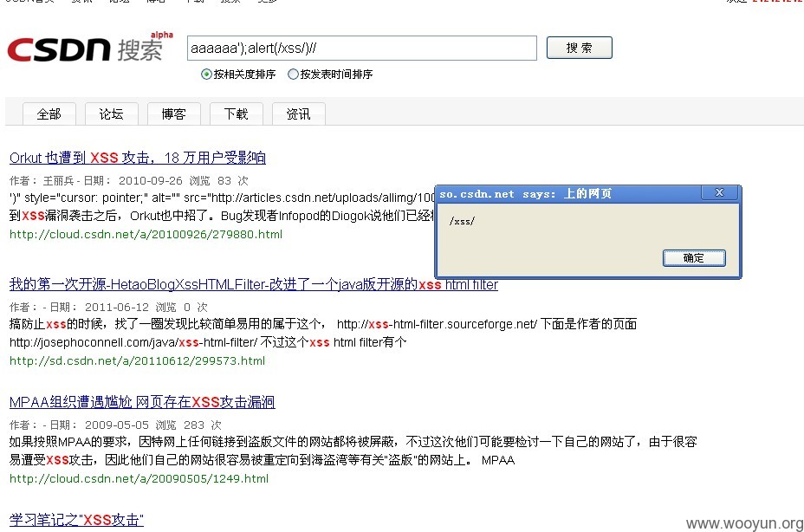The height and width of the screenshot is (532, 804).
Task: Close the so.csdn.net alert dialog
Action: (719, 193)
